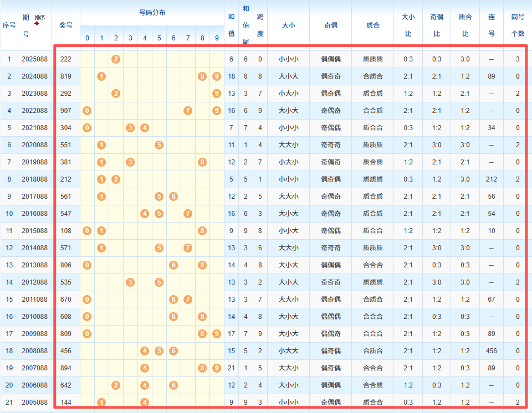
Task: Select orange ball 7 in row 2022088
Action: pos(188,110)
